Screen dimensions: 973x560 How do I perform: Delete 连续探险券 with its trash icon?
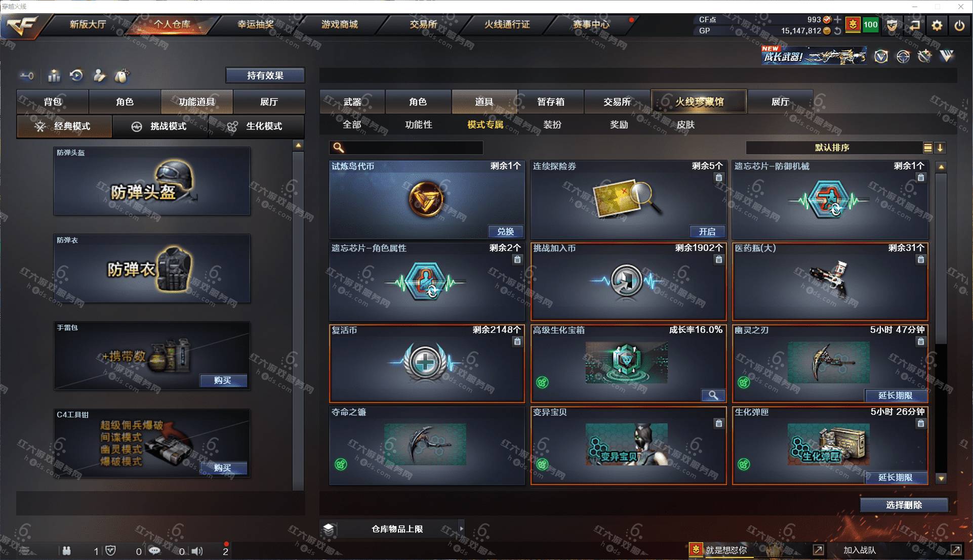point(718,178)
